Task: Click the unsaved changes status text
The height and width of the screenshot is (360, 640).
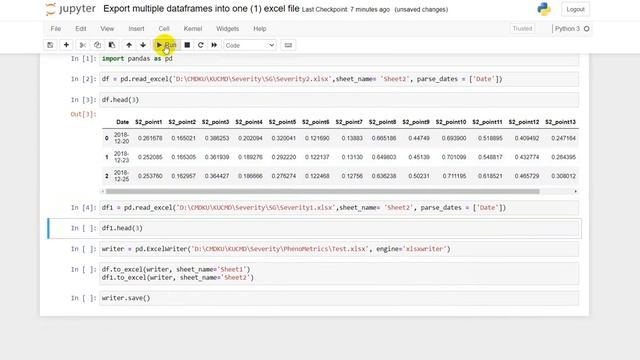Action: (421, 9)
